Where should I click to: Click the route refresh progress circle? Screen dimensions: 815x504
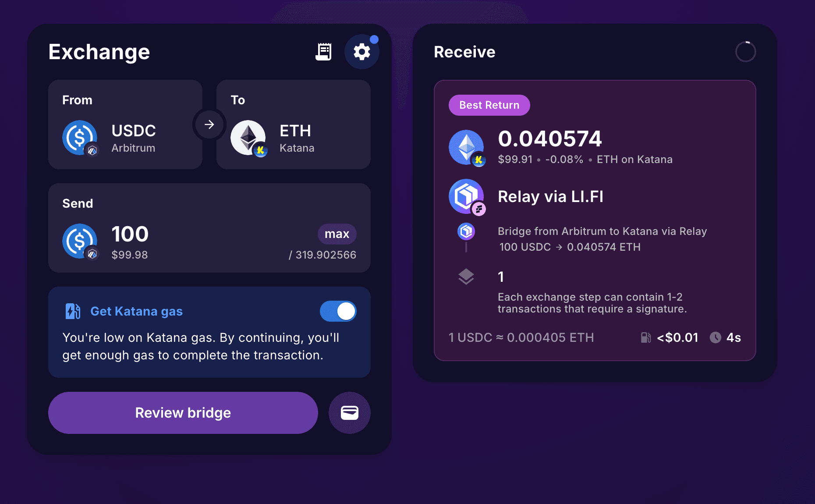[746, 52]
